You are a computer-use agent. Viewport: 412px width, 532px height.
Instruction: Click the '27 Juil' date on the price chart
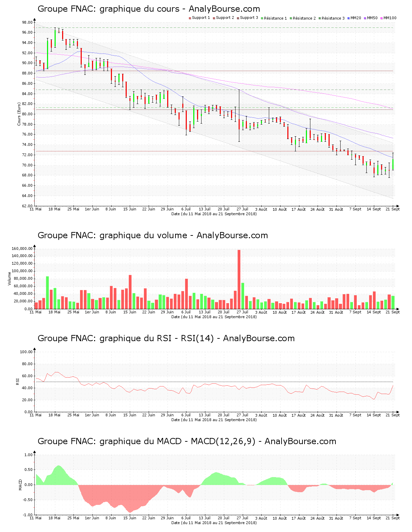click(242, 209)
